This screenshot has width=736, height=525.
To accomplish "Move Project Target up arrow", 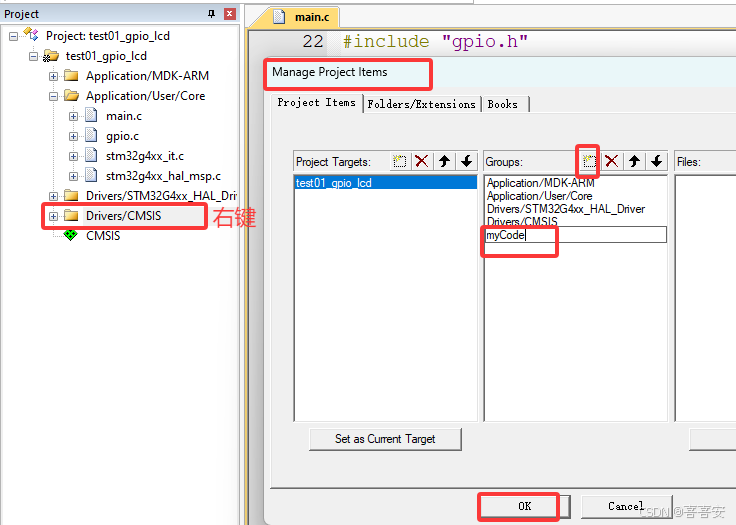I will pos(444,162).
